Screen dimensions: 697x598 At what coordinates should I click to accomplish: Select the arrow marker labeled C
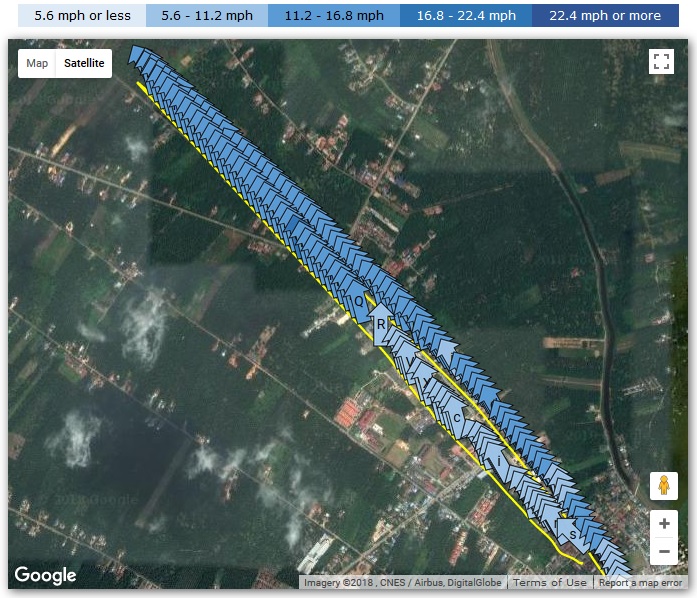point(457,416)
